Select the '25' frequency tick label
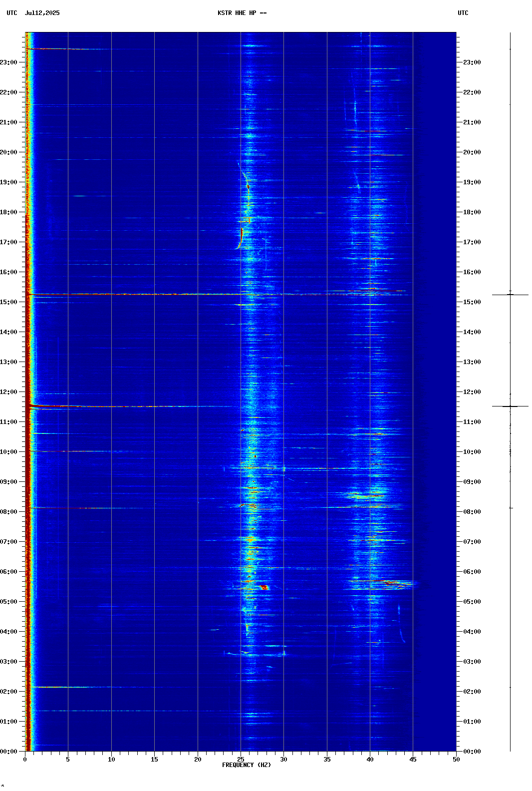Screen dimensions: 532x791 click(241, 760)
